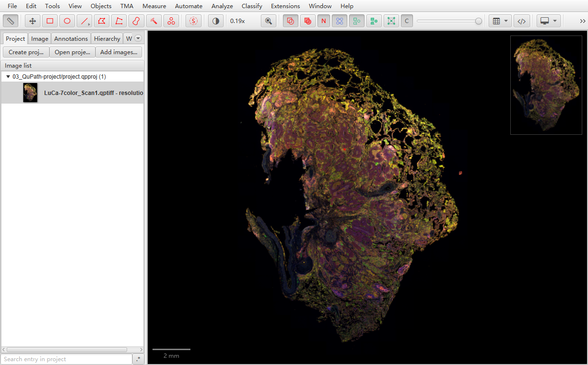The height and width of the screenshot is (365, 588).
Task: Select the Line annotation tool
Action: pos(84,21)
